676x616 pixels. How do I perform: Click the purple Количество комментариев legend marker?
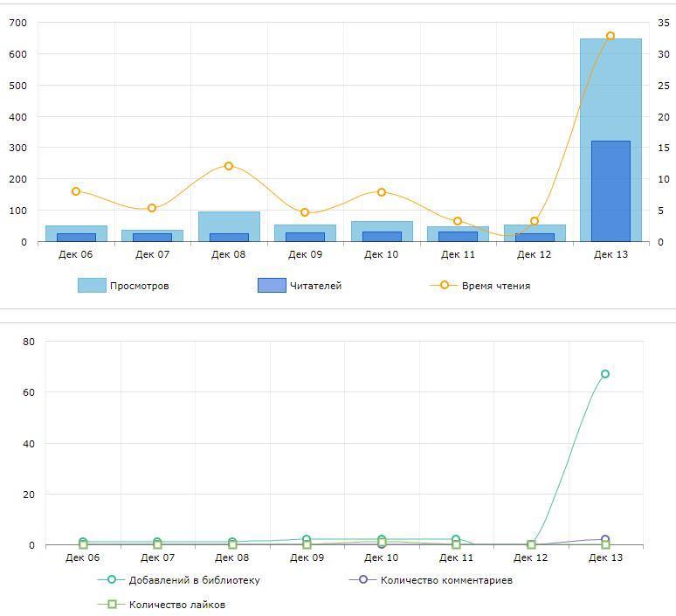click(x=363, y=579)
